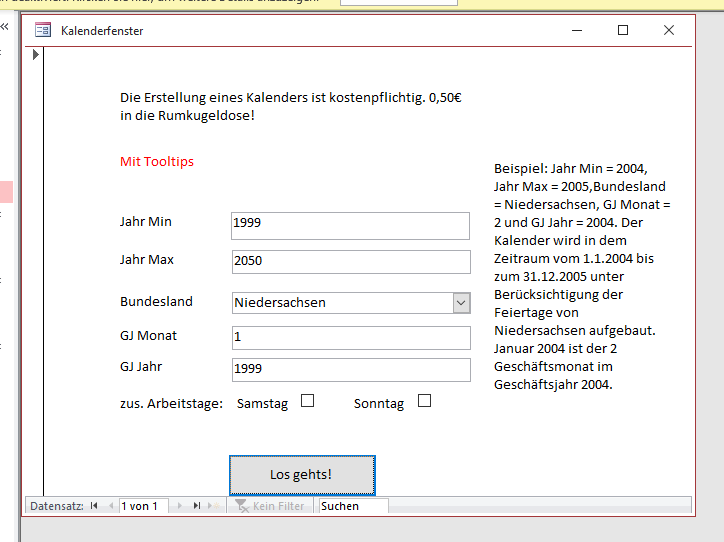Click the Kalenderfenster form icon in title bar
724x542 pixels.
pos(43,31)
